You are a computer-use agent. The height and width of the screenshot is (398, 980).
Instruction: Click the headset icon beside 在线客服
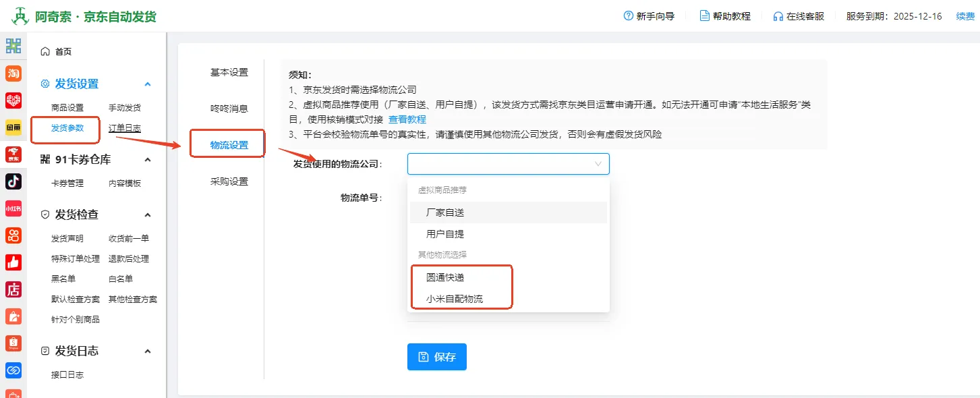pos(778,16)
